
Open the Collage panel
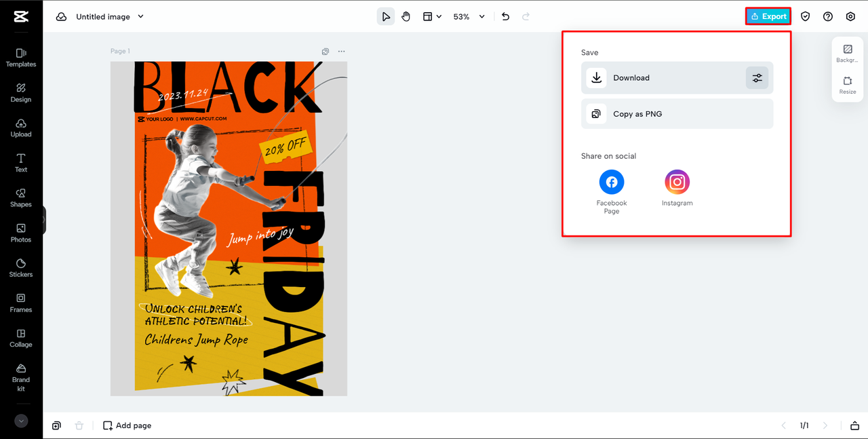[21, 339]
